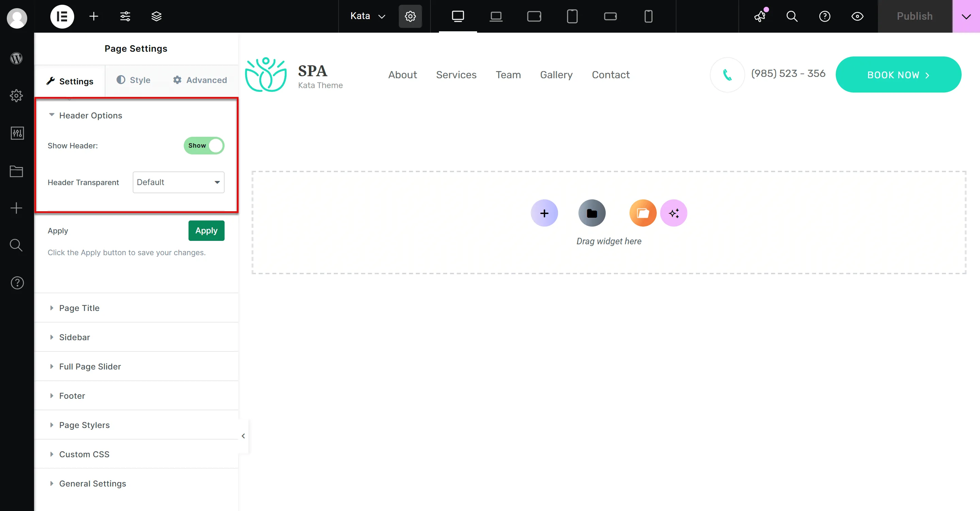
Task: Switch to the Style tab
Action: click(133, 80)
